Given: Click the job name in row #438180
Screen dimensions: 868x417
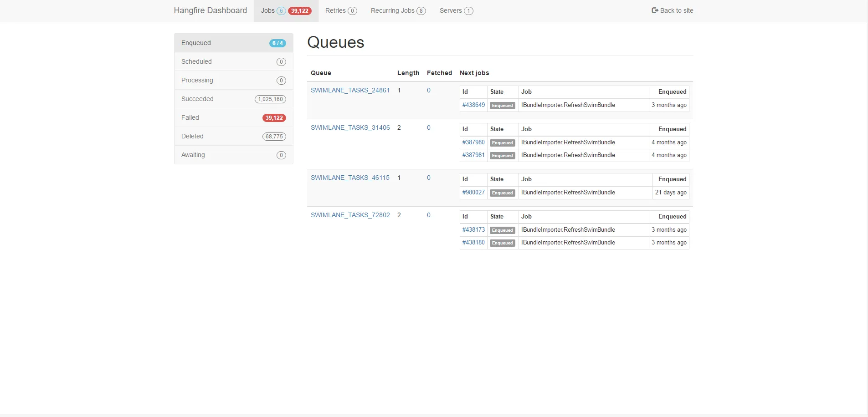Looking at the screenshot, I should [x=568, y=242].
